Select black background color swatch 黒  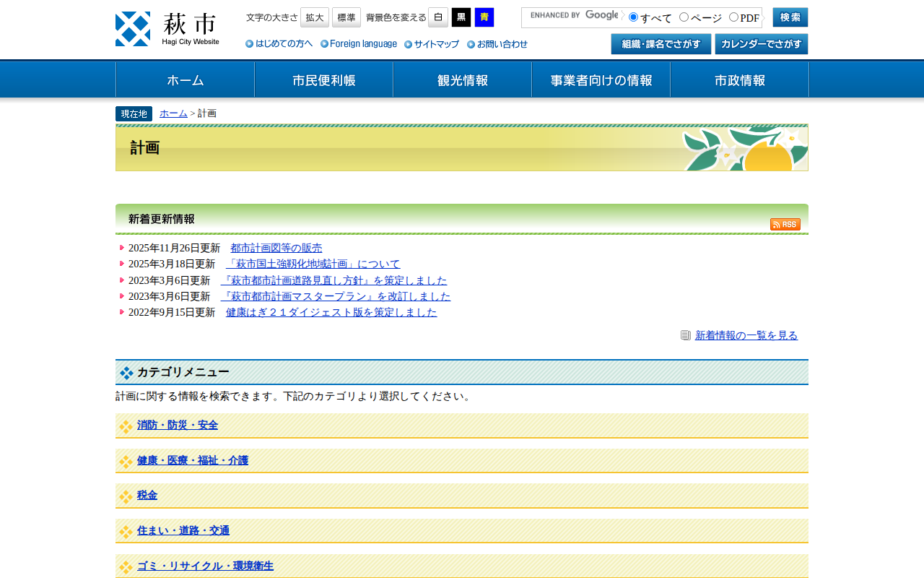click(x=461, y=17)
